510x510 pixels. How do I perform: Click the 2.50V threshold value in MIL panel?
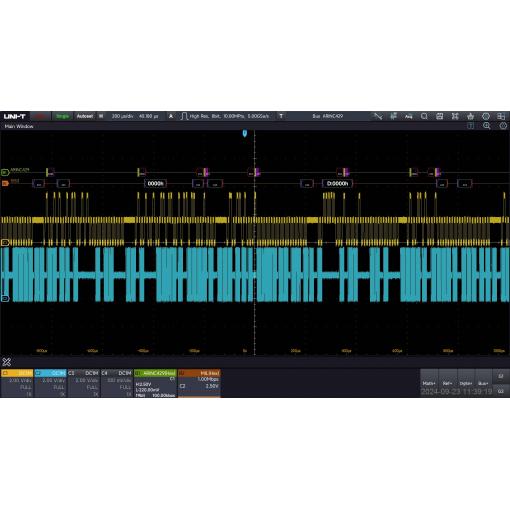coord(212,386)
